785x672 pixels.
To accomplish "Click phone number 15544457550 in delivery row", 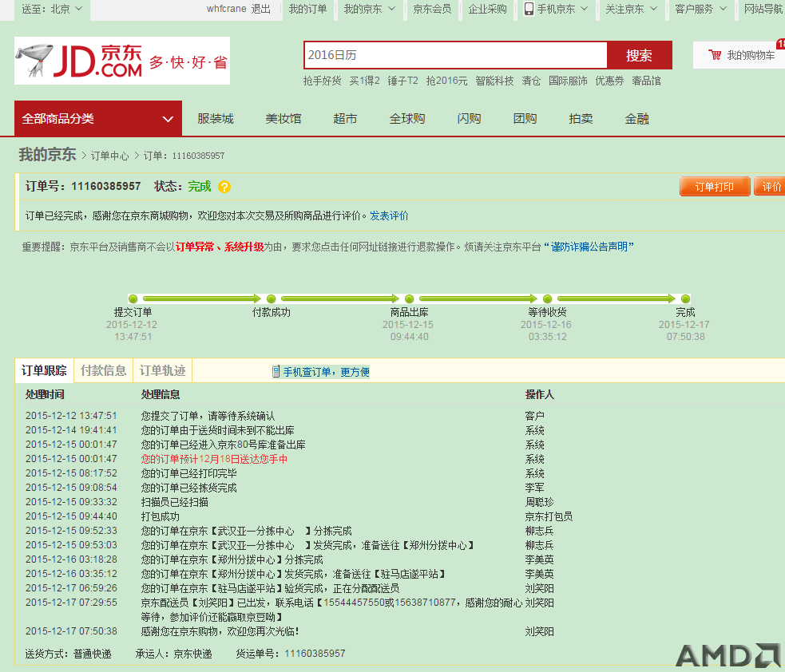I will tap(355, 603).
